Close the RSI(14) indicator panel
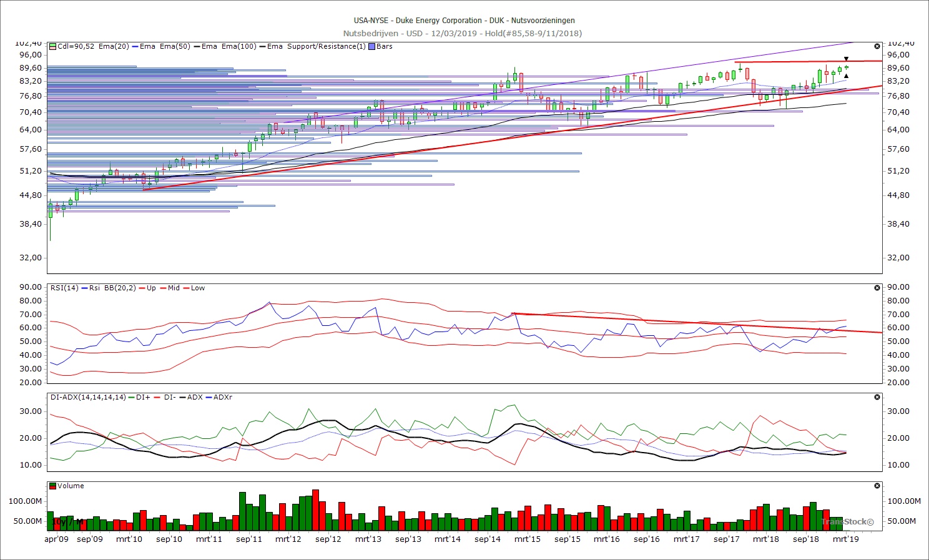The height and width of the screenshot is (560, 929). (x=877, y=288)
